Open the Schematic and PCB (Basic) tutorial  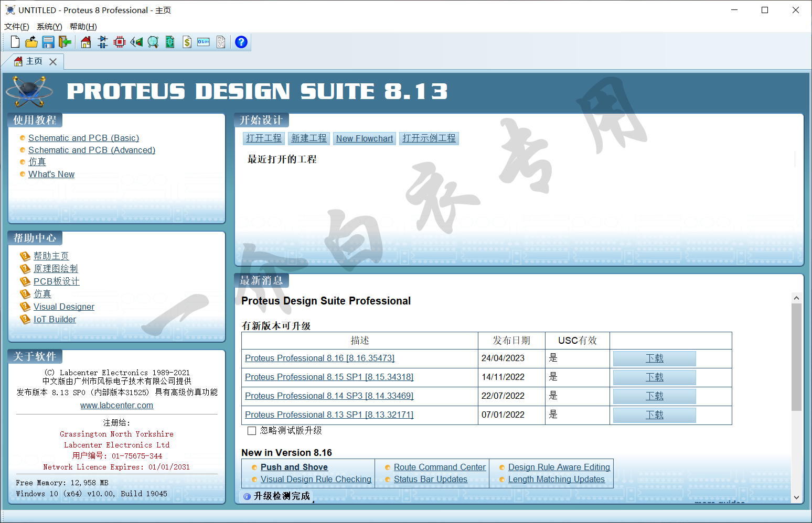(x=83, y=138)
